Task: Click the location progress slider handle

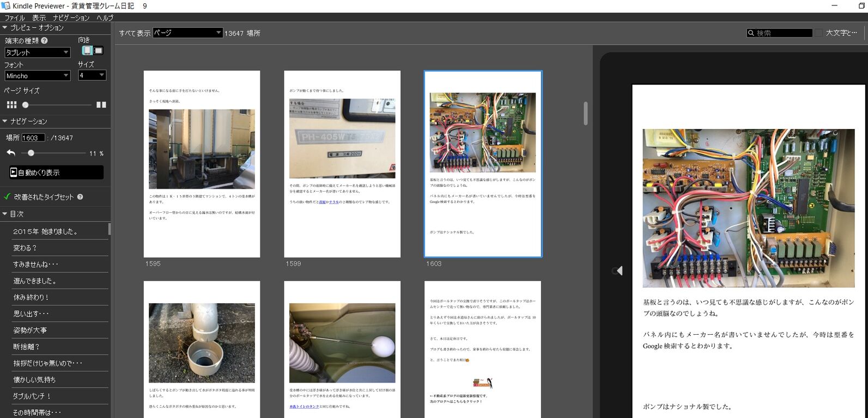Action: pos(31,153)
